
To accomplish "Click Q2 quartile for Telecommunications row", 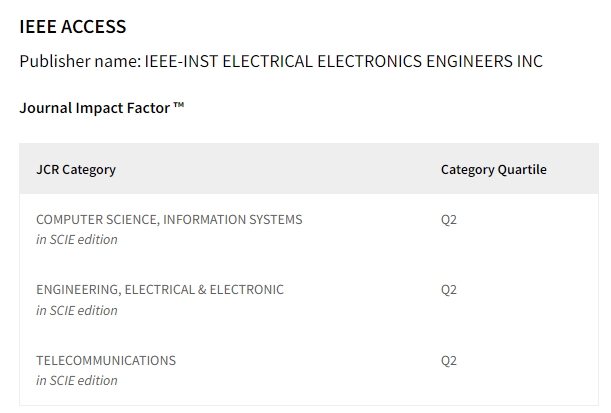I will [x=449, y=361].
